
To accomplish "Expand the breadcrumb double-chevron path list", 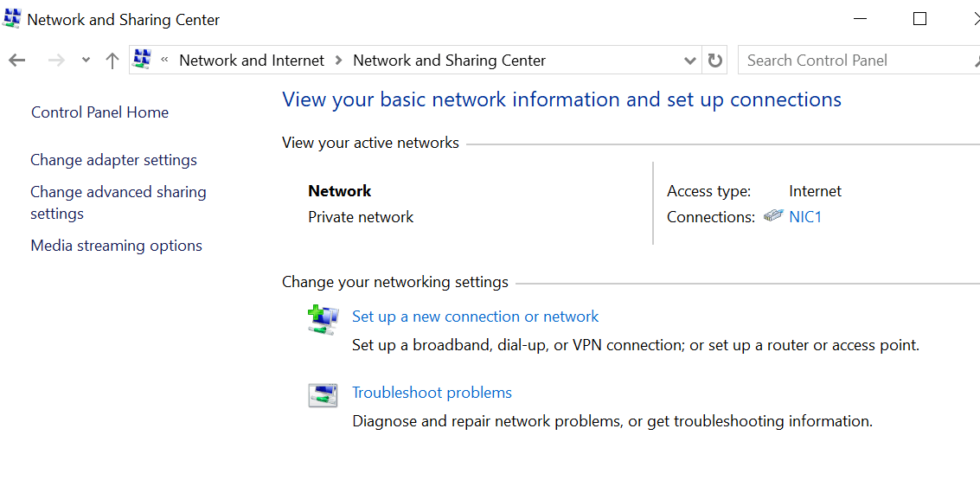I will [x=165, y=60].
